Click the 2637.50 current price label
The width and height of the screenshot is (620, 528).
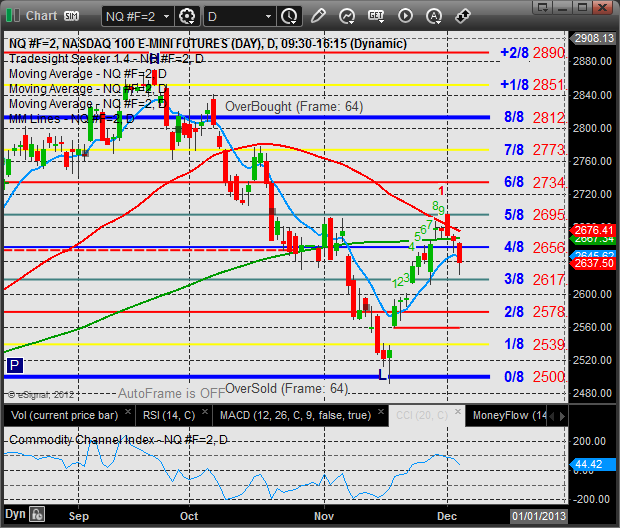click(593, 263)
